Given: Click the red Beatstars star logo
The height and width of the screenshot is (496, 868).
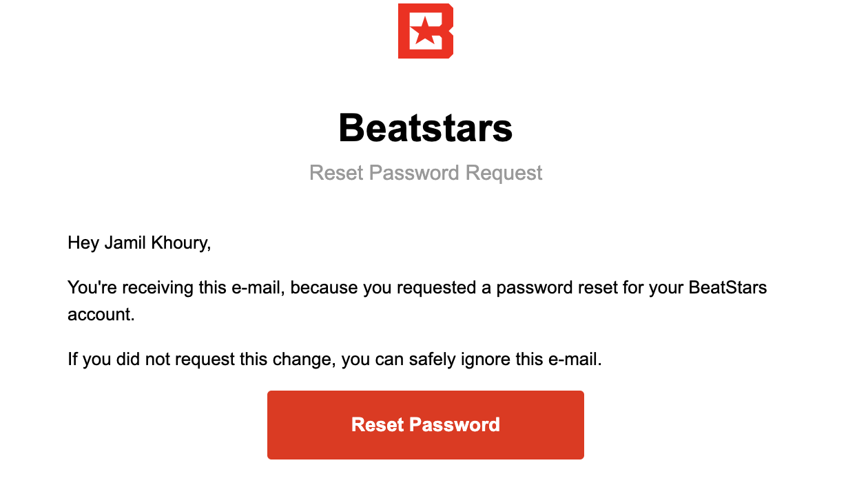Looking at the screenshot, I should coord(425,31).
